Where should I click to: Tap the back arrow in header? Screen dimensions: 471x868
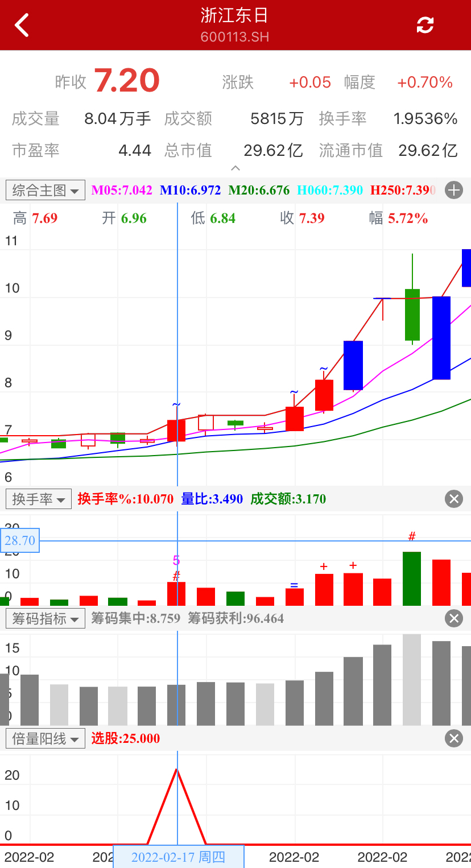pos(22,25)
